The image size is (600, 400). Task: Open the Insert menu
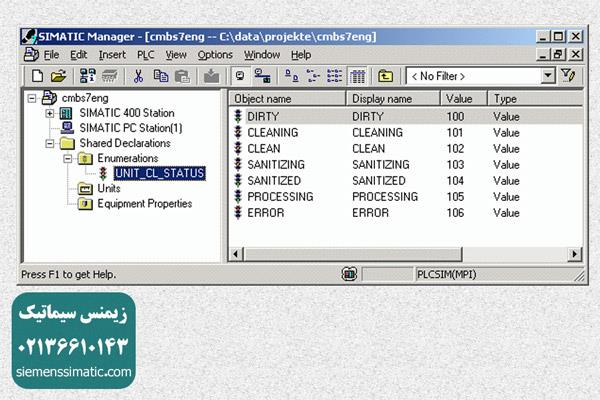[x=112, y=55]
